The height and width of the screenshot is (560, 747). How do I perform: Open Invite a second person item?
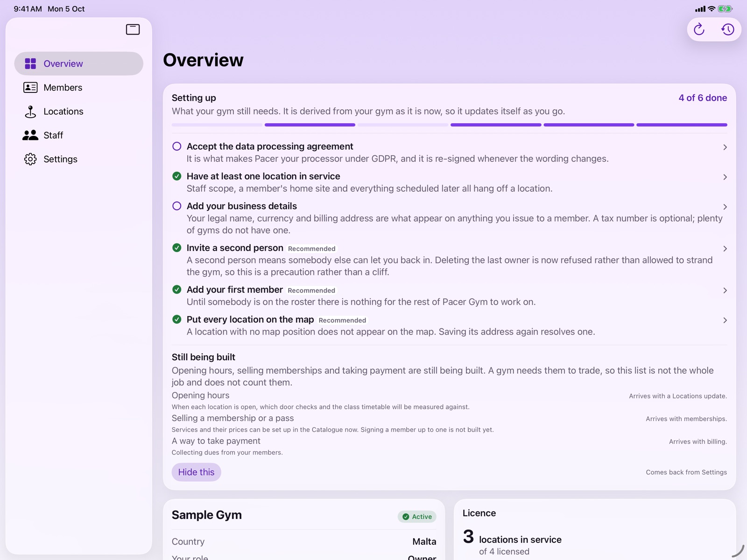pyautogui.click(x=449, y=260)
